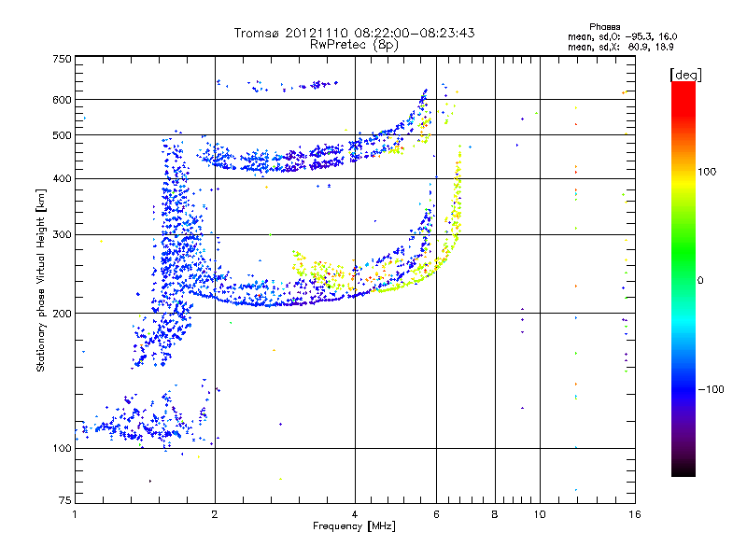
Task: Click the x-axis tick label '16'
Action: coord(635,515)
